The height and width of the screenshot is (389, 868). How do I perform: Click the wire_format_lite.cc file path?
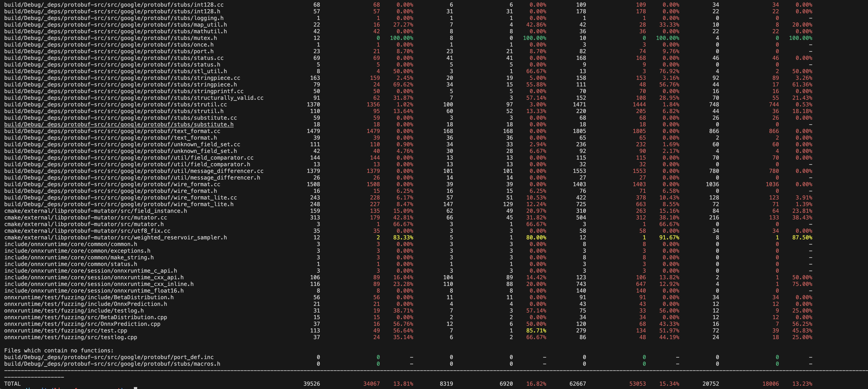coord(120,198)
